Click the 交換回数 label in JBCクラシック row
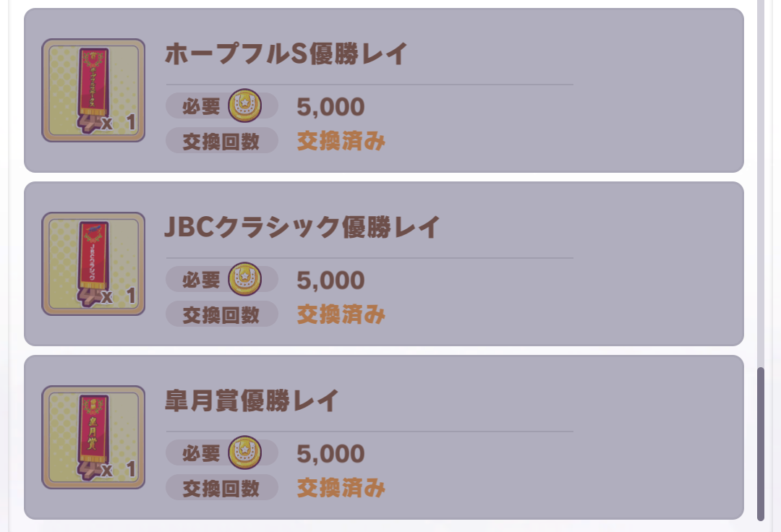This screenshot has width=781, height=532. click(221, 314)
